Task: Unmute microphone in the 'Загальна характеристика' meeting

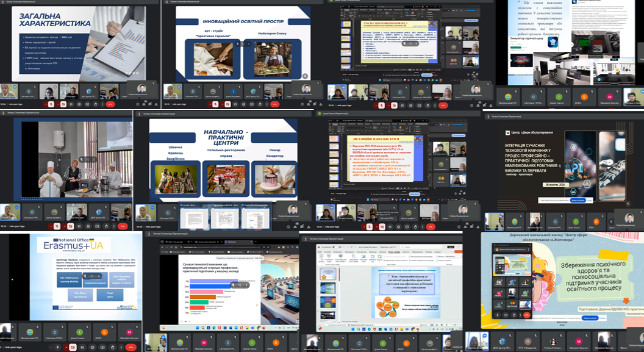Action: (x=51, y=104)
